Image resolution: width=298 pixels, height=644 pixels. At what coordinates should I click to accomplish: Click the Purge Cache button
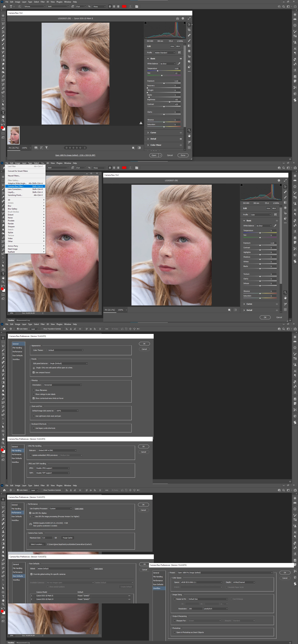(67, 538)
